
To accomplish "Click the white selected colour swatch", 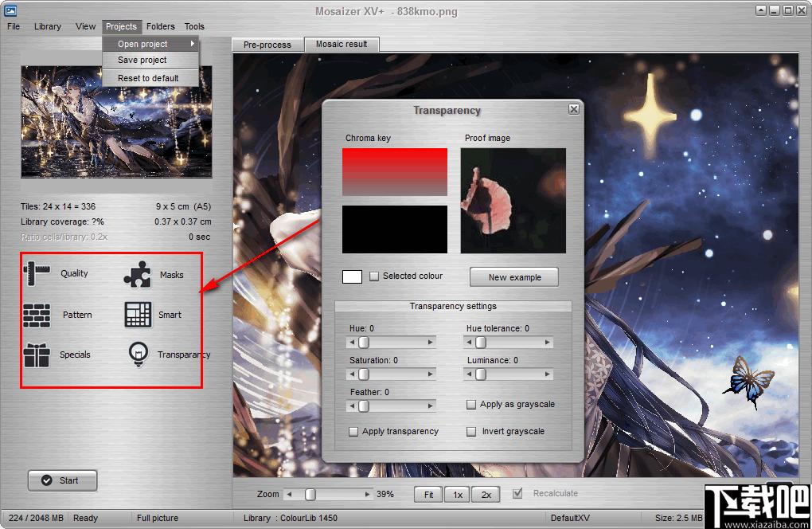I will [352, 276].
